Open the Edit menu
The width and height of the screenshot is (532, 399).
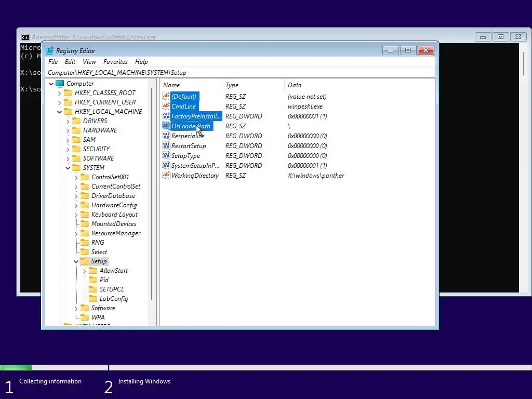click(70, 62)
